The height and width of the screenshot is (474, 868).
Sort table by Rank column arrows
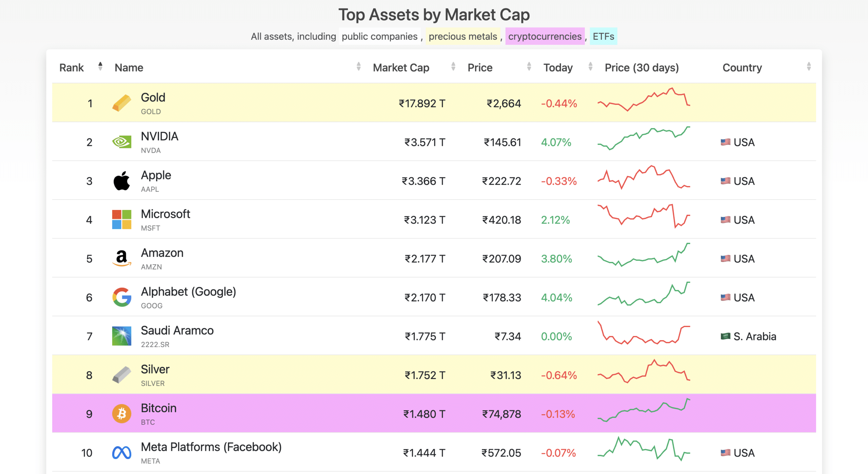pos(100,67)
